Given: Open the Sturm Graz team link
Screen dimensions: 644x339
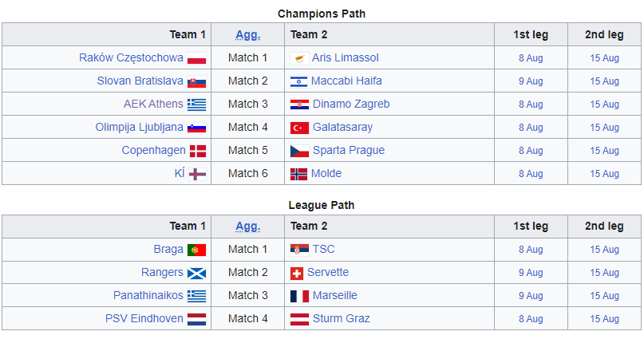Looking at the screenshot, I should [341, 318].
